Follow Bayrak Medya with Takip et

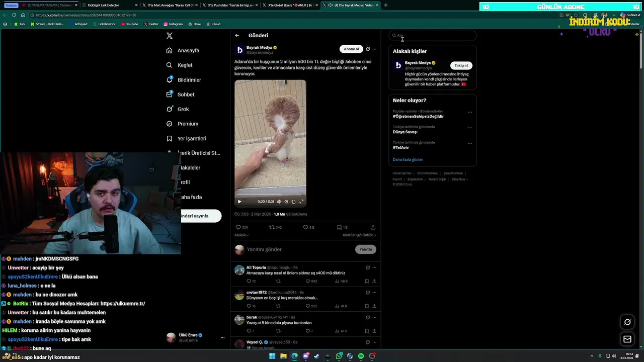click(x=461, y=65)
